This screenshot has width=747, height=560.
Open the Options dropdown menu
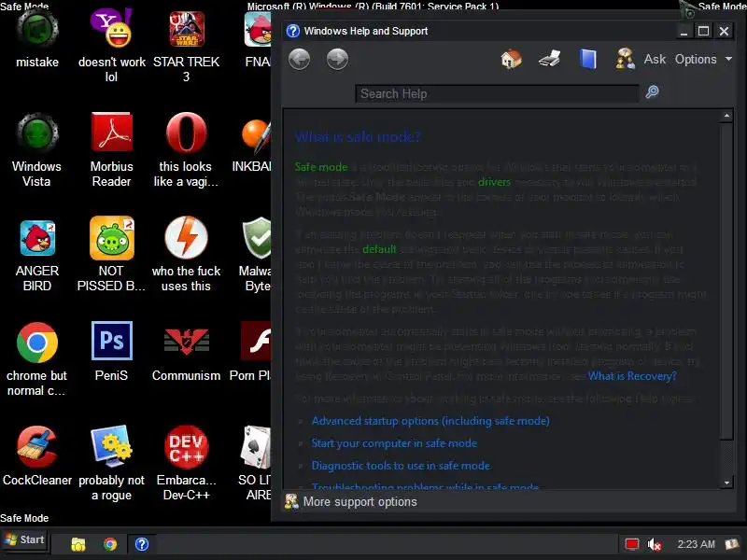click(703, 59)
